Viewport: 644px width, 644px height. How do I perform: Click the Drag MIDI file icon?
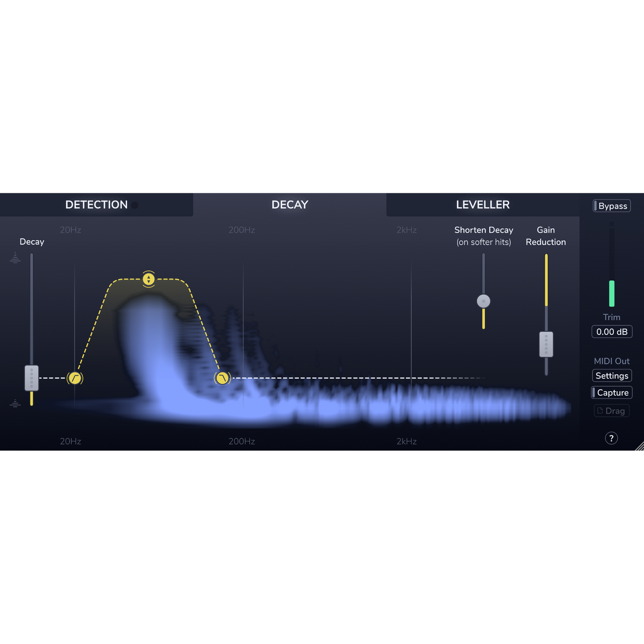(x=600, y=410)
